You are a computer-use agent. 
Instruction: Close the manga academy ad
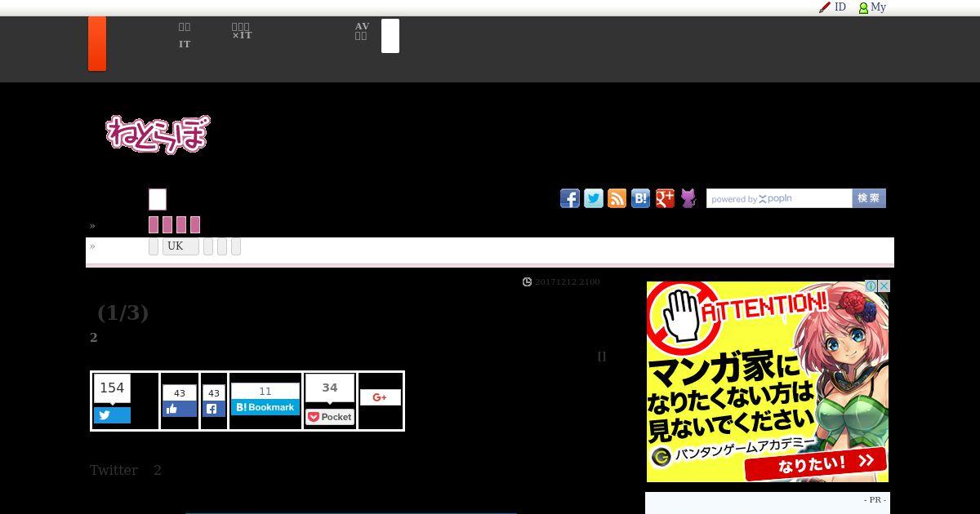click(x=884, y=286)
